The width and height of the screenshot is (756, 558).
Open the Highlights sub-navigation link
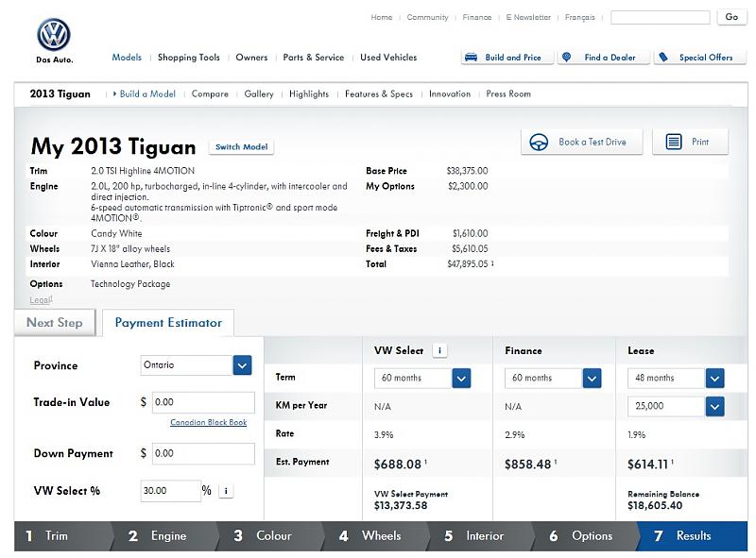tap(309, 94)
